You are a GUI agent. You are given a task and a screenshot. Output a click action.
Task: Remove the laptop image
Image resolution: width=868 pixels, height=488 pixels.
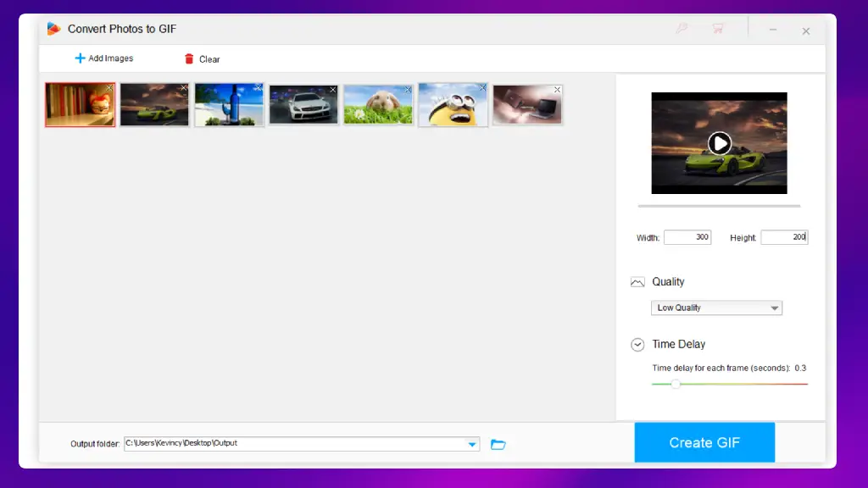point(558,90)
